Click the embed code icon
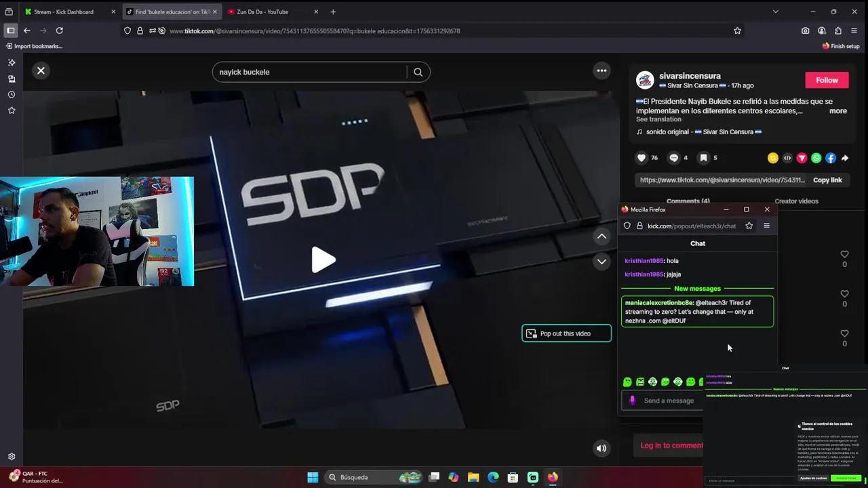 click(x=787, y=158)
